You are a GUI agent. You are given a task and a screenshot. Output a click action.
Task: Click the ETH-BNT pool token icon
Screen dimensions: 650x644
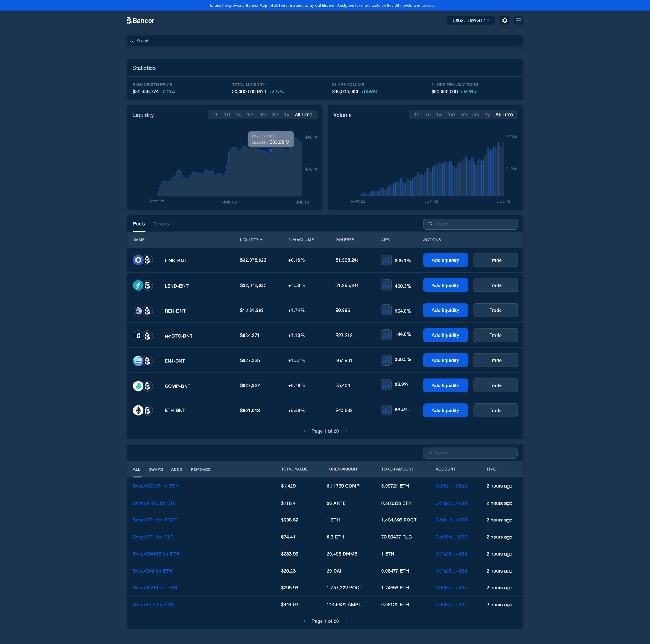(143, 411)
